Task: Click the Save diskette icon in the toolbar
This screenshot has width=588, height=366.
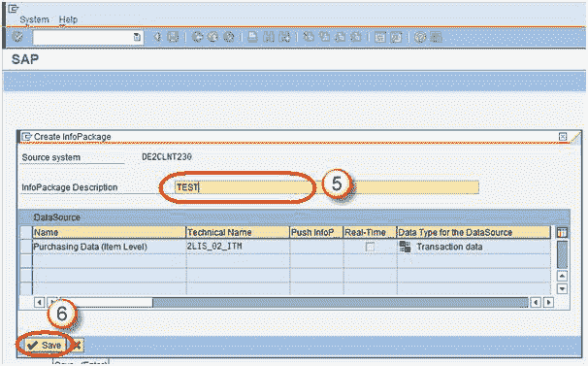Action: (173, 37)
